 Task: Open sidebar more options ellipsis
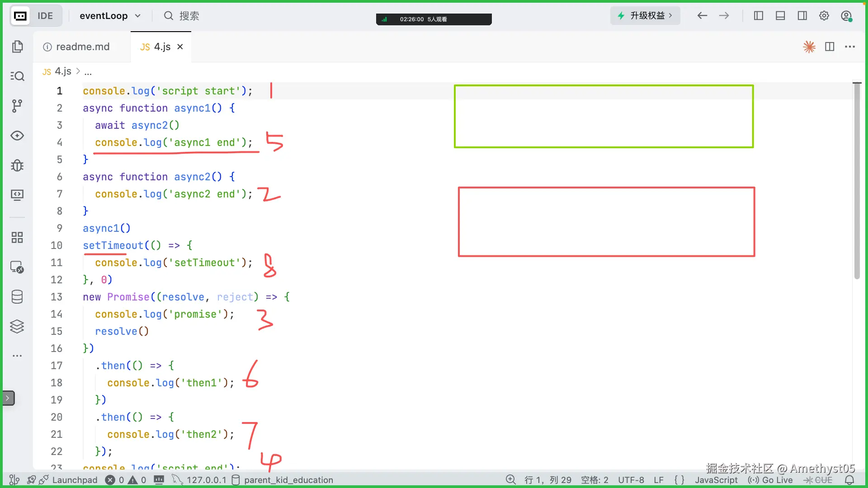(17, 356)
